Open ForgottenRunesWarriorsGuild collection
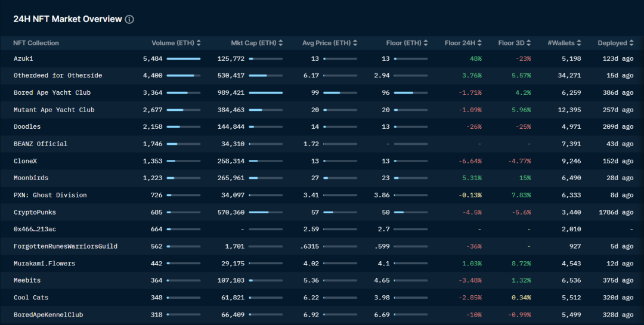The height and width of the screenshot is (325, 644). tap(66, 246)
